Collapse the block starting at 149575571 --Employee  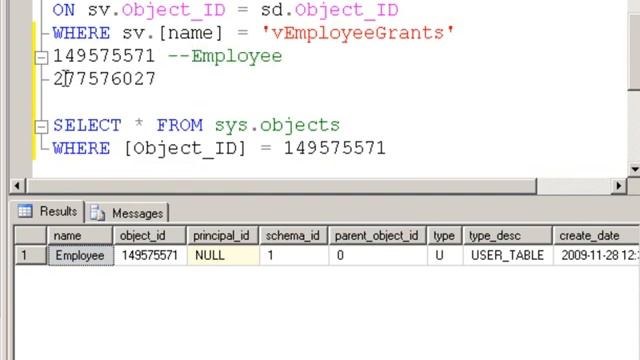click(x=41, y=57)
